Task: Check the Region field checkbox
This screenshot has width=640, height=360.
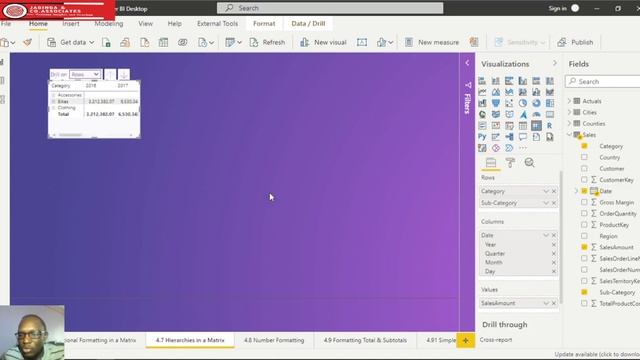Action: coord(584,236)
